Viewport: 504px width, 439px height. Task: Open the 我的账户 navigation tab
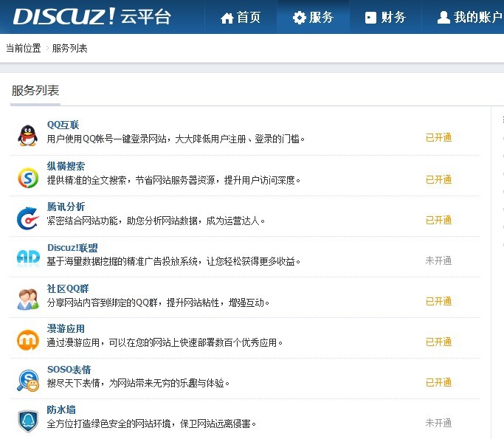point(470,17)
